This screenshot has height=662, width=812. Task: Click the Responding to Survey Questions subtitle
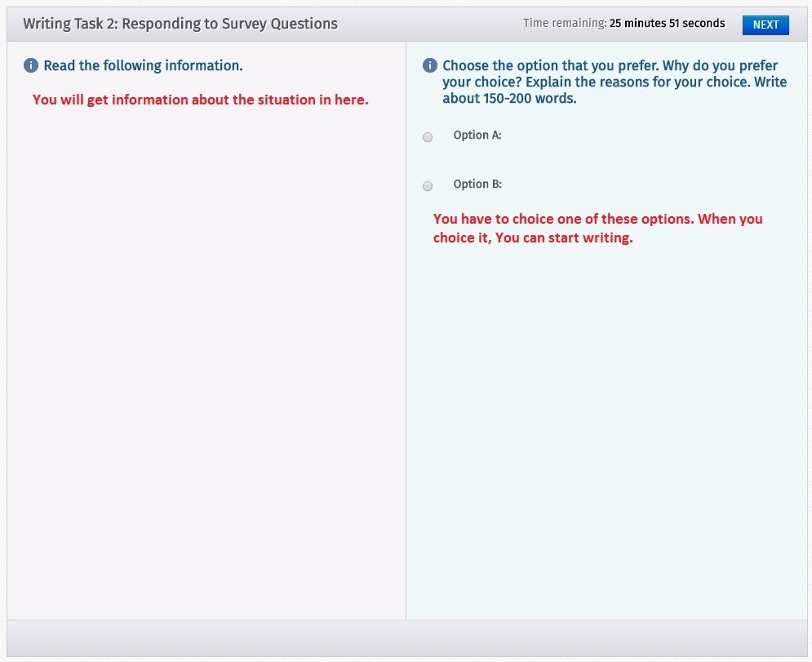click(229, 24)
